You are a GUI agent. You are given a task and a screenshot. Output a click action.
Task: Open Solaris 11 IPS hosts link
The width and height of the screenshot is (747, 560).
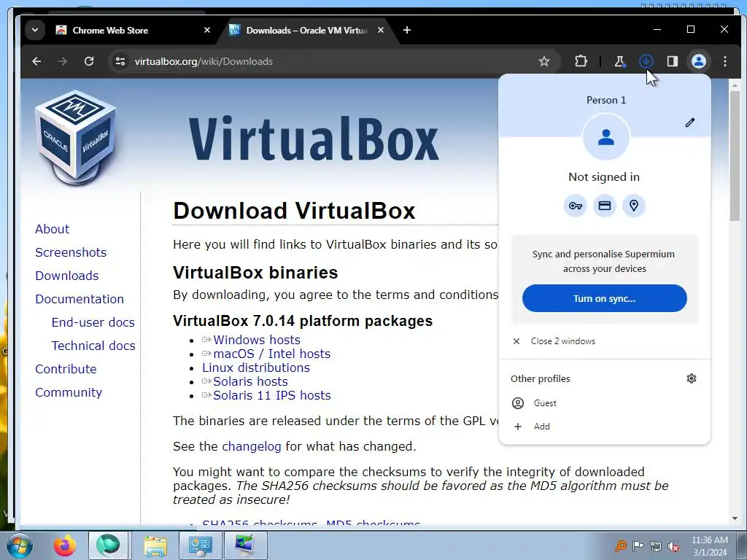272,395
